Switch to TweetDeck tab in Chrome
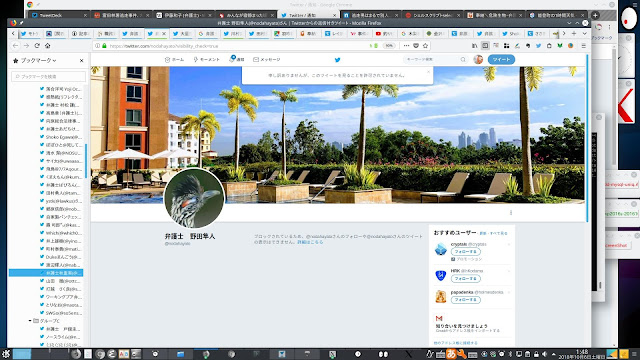The width and height of the screenshot is (640, 360). tap(60, 15)
